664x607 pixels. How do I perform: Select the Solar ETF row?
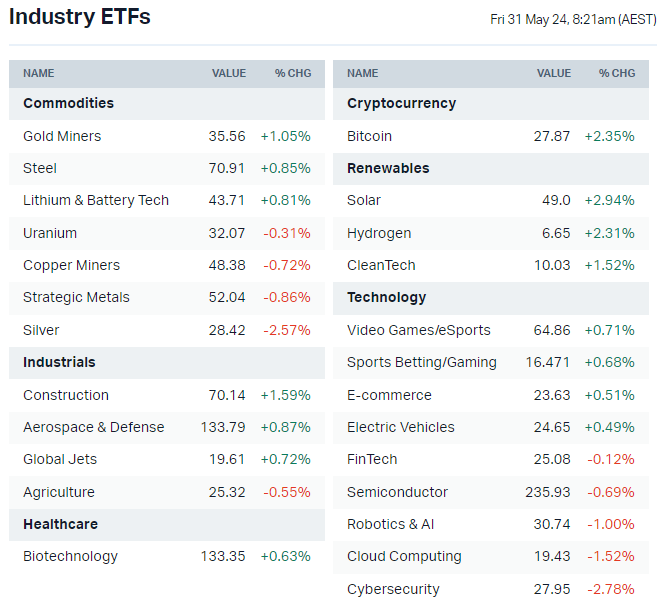364,200
